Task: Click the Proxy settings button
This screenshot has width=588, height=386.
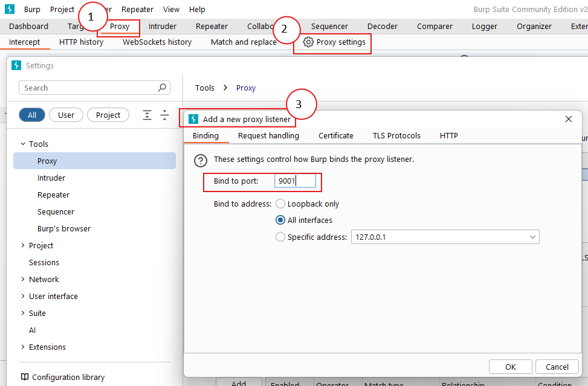Action: coord(334,42)
